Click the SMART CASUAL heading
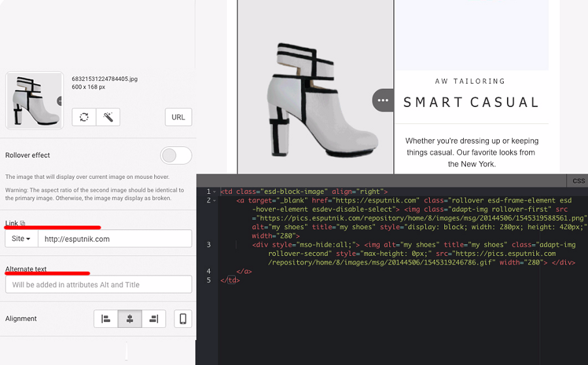Image resolution: width=588 pixels, height=365 pixels. [471, 103]
